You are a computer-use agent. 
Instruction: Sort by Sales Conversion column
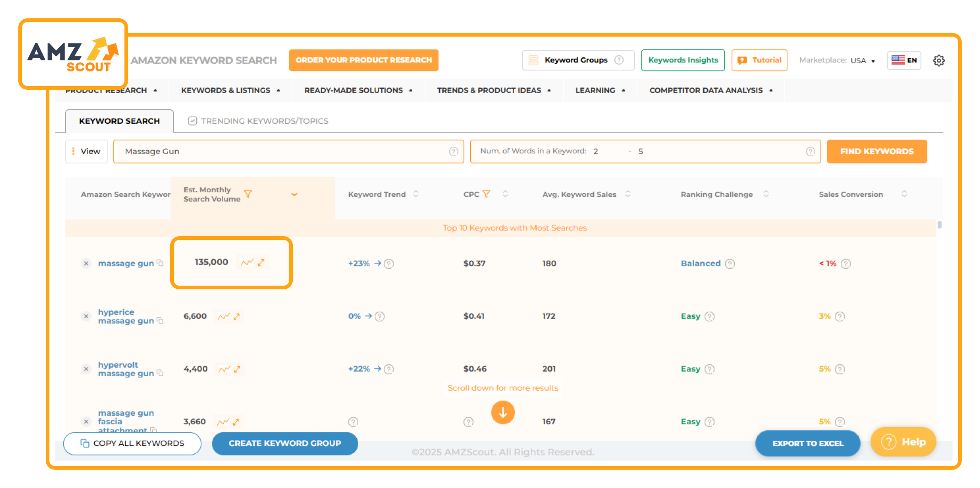pos(905,194)
